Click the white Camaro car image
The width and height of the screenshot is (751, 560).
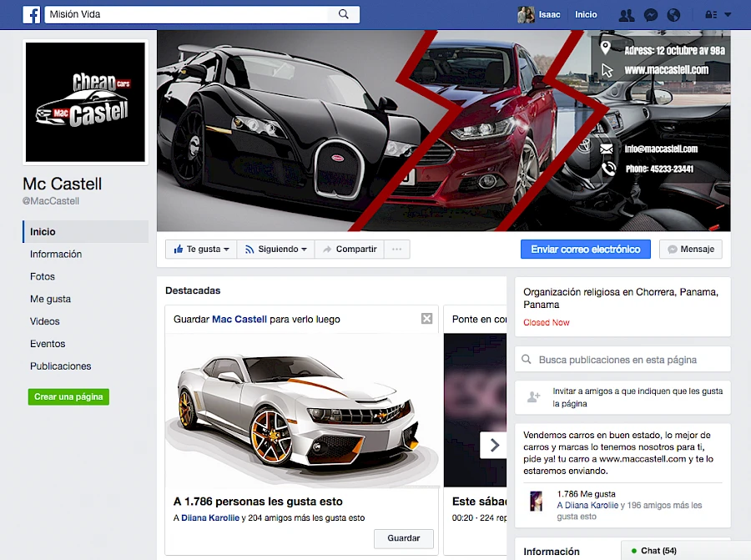point(302,411)
